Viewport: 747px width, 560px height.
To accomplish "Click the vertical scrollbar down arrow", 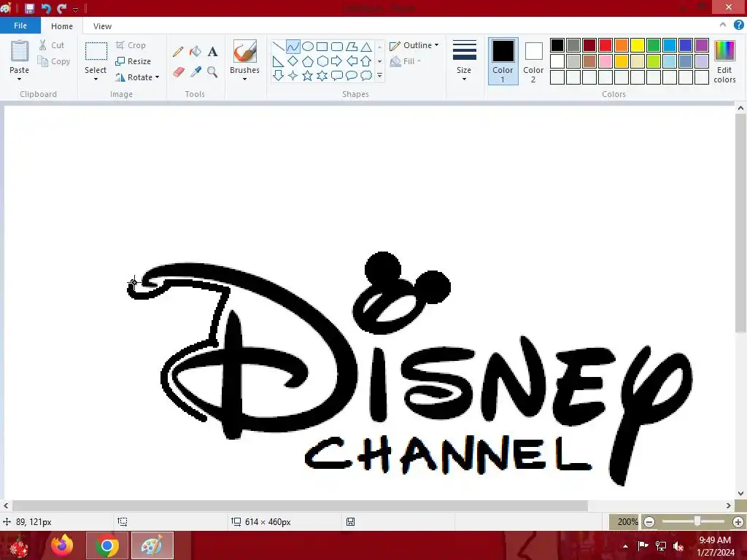I will tap(740, 494).
